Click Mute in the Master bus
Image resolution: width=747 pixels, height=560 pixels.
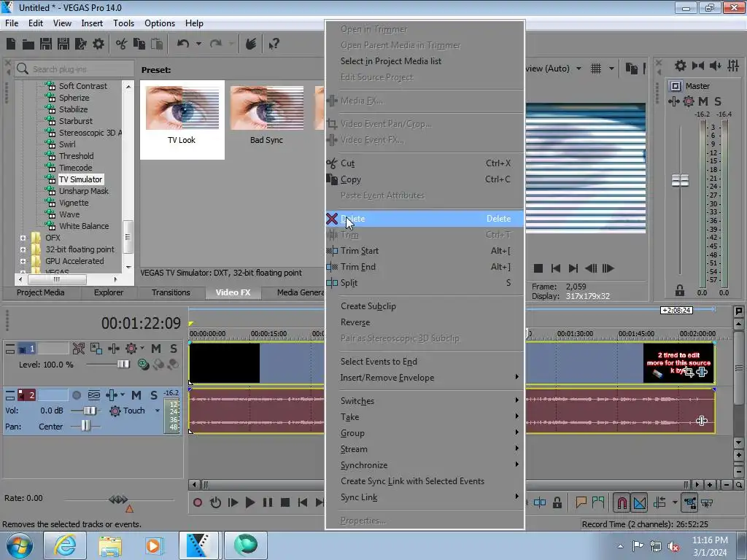pos(703,101)
